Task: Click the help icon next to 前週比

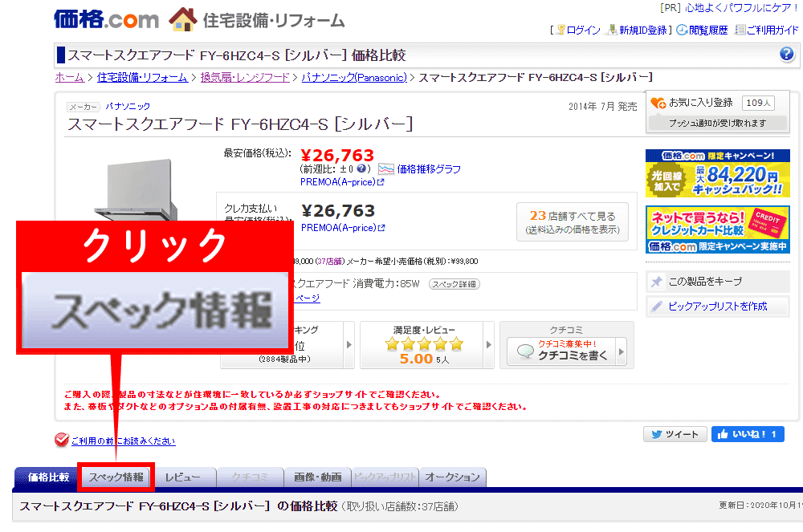Action: click(x=361, y=169)
